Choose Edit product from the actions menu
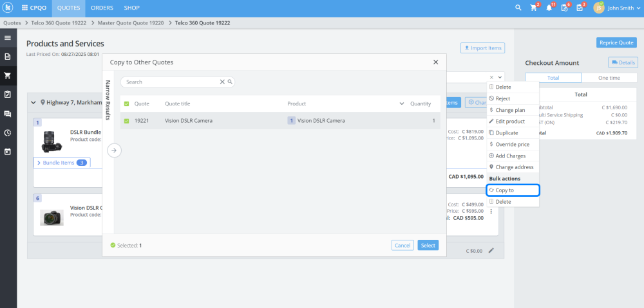This screenshot has width=644, height=308. click(x=513, y=122)
